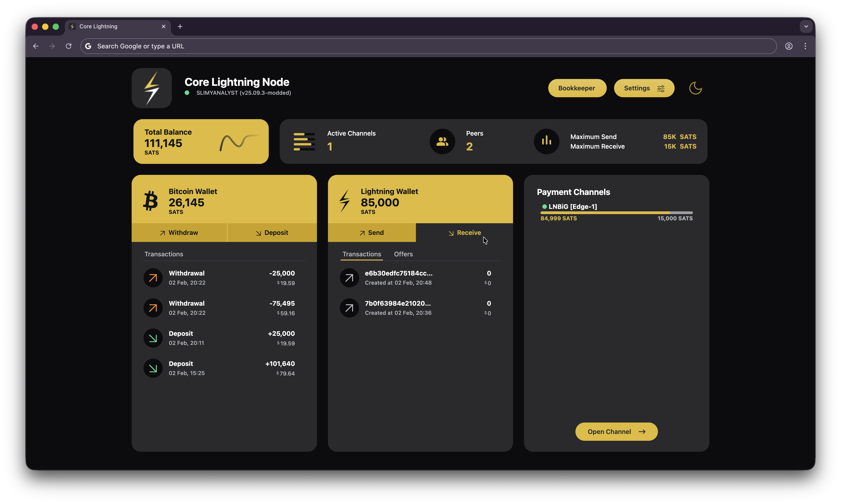The image size is (841, 504).
Task: Click the Total Balance curve graphic
Action: click(x=239, y=142)
